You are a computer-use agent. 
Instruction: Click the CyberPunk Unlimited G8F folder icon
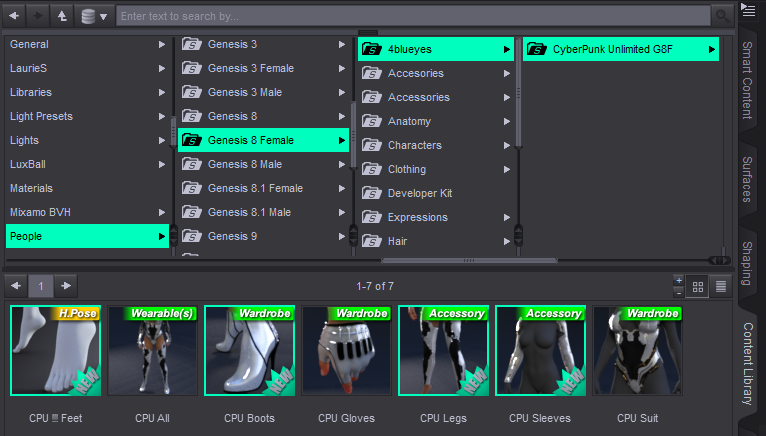click(x=537, y=49)
